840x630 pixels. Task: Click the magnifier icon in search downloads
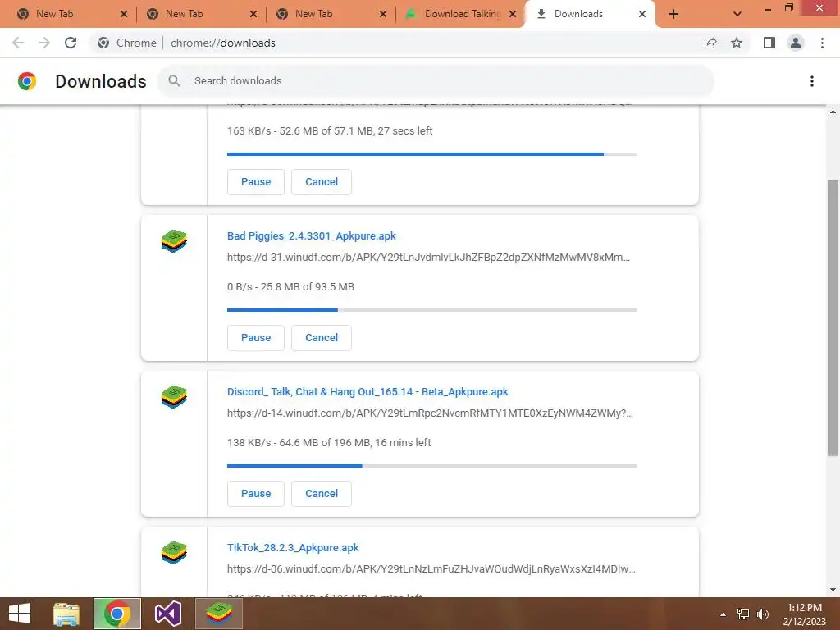[174, 81]
